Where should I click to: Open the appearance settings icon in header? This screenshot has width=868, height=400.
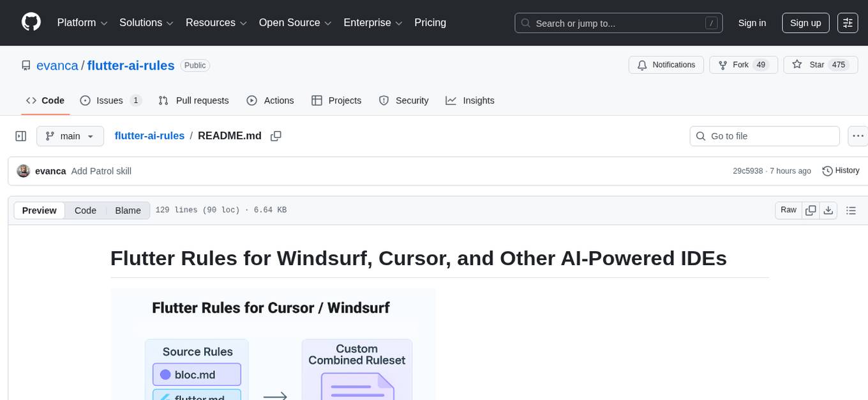[x=848, y=23]
